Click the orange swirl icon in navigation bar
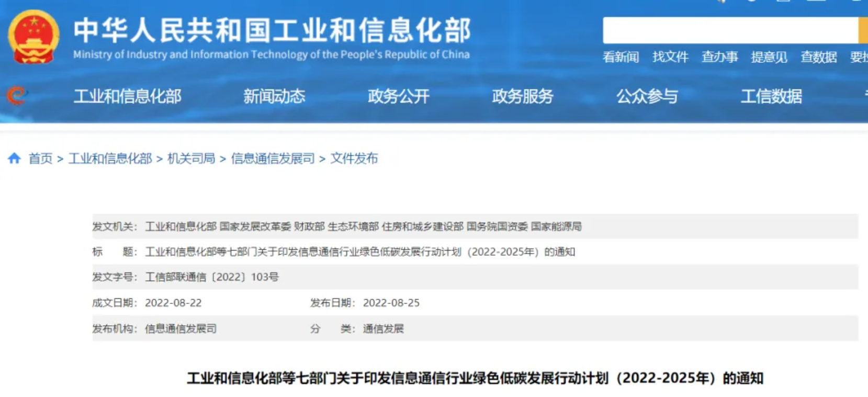The width and height of the screenshot is (868, 397). click(16, 96)
